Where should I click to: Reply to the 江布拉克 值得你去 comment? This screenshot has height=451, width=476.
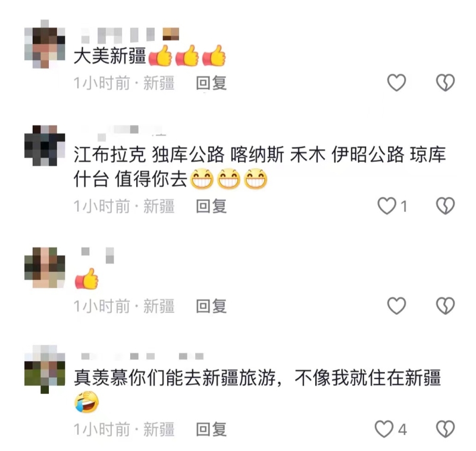211,206
